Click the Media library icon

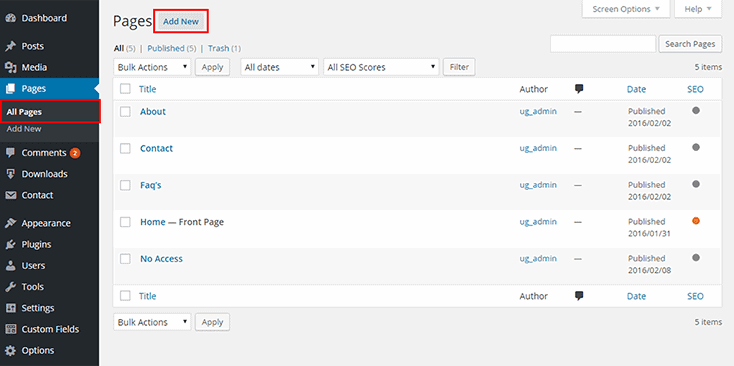pos(11,67)
